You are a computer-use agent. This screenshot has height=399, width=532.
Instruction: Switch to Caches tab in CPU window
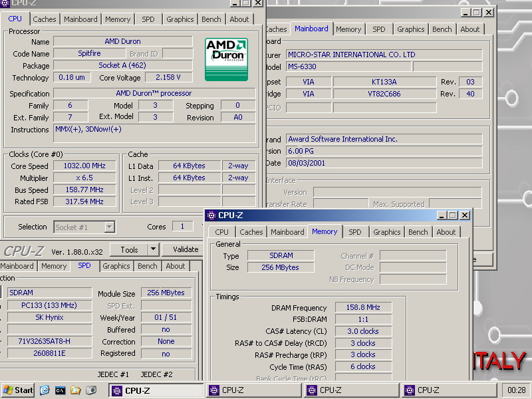(x=45, y=19)
